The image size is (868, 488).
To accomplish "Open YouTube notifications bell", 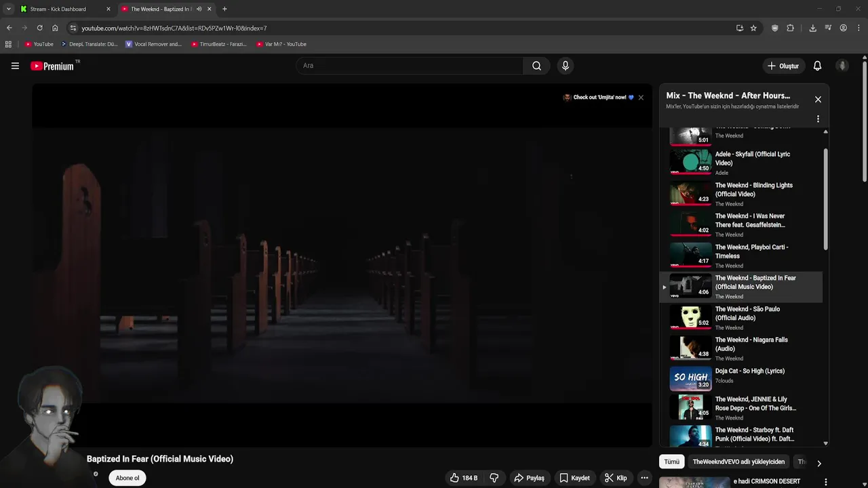I will 817,66.
